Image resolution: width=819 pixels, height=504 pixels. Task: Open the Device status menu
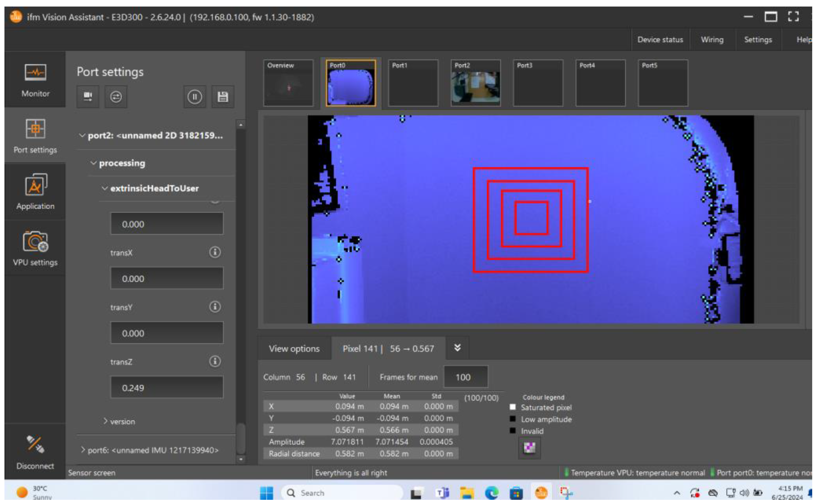[x=660, y=40]
